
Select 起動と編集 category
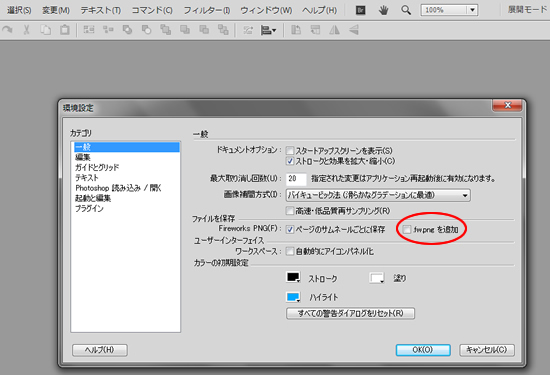(x=126, y=198)
